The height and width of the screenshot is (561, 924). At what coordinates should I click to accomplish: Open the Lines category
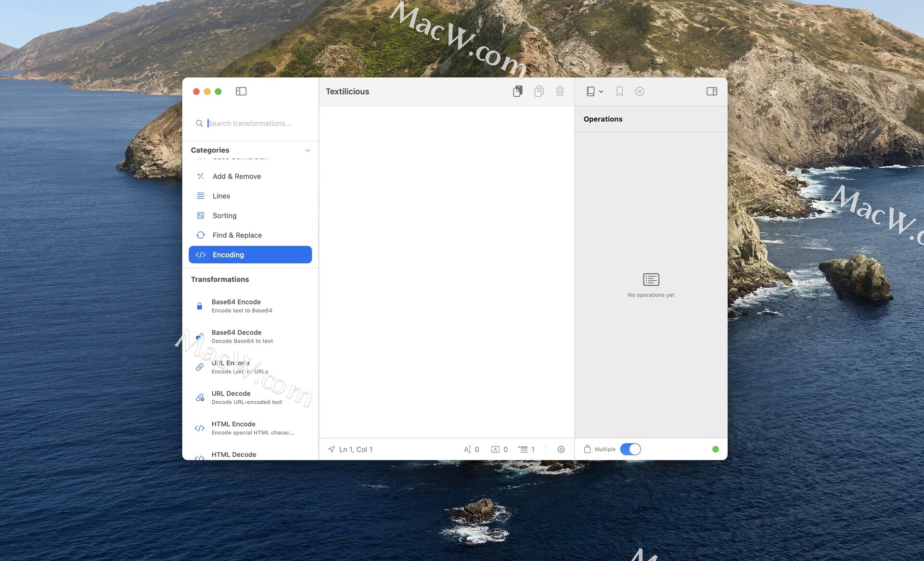tap(221, 196)
